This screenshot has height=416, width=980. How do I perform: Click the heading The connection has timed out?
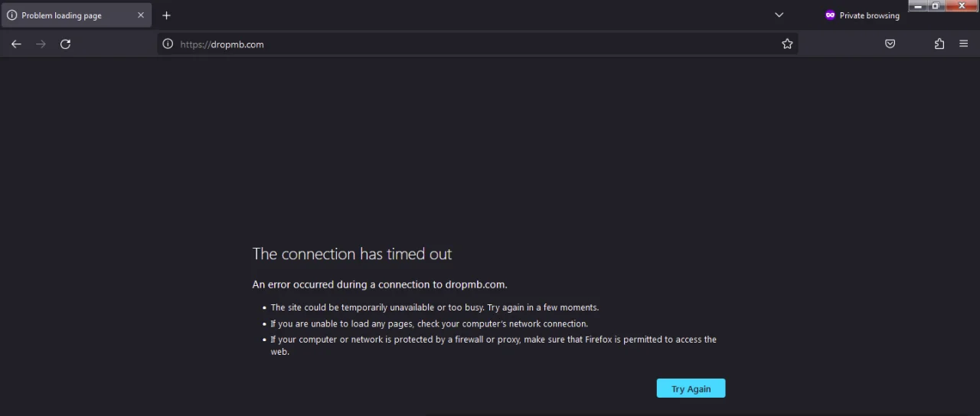(352, 254)
